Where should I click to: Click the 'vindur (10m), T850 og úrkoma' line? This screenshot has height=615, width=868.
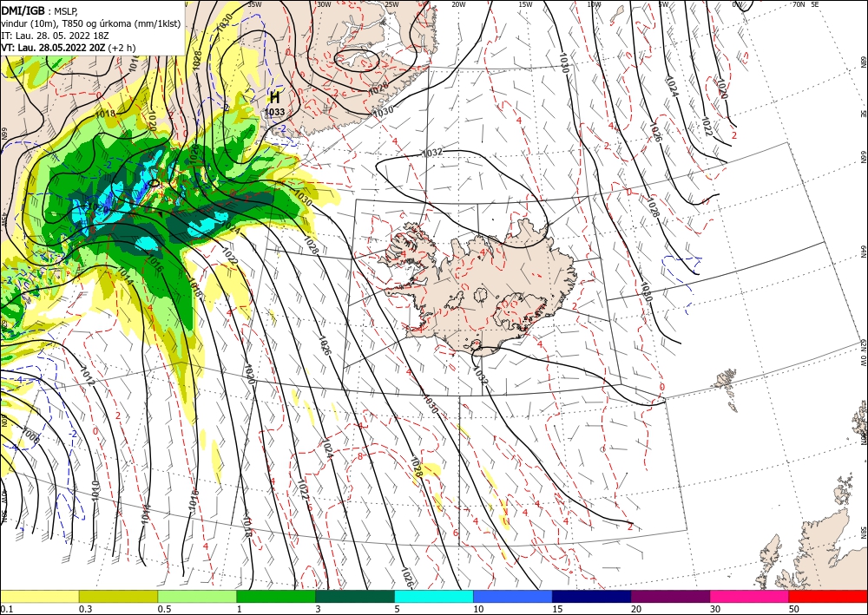pos(91,23)
